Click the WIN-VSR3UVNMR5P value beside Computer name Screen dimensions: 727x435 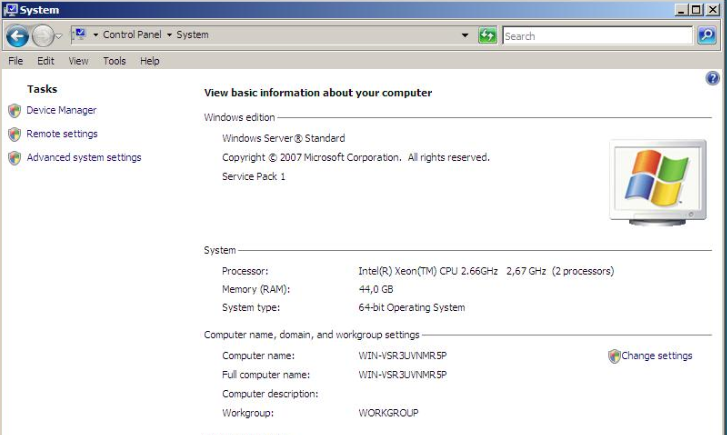tap(402, 356)
